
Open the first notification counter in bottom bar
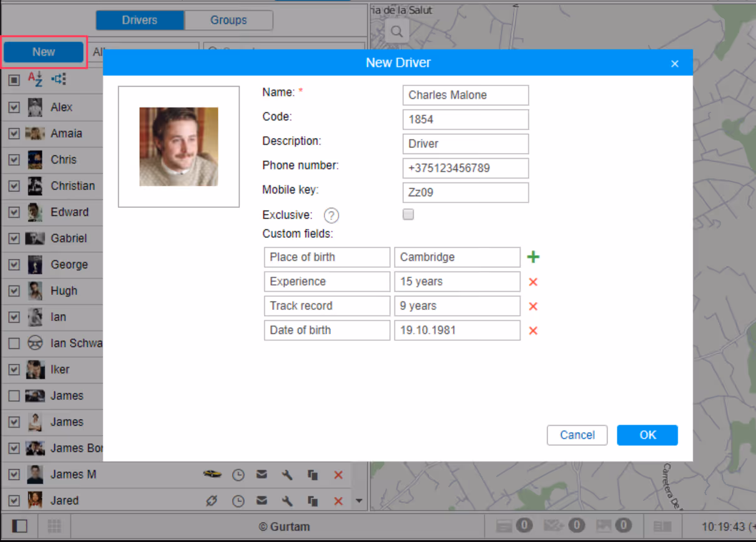tap(514, 526)
